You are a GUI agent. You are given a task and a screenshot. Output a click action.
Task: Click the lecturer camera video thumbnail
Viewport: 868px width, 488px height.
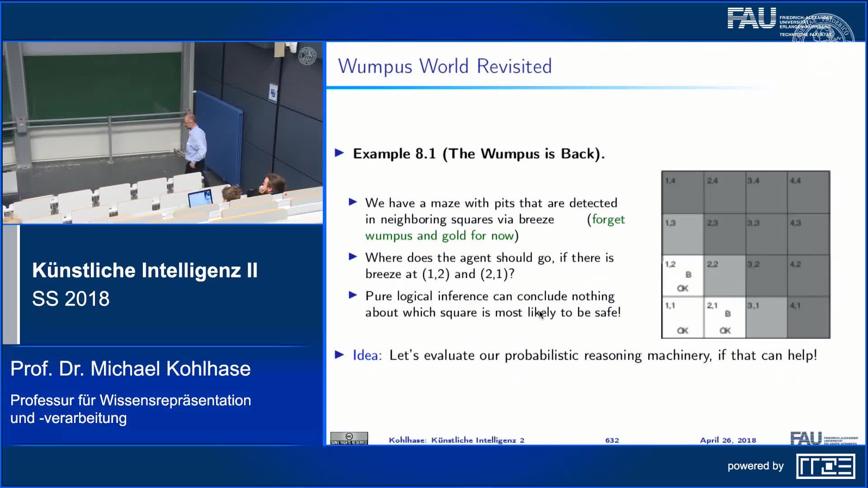click(163, 133)
